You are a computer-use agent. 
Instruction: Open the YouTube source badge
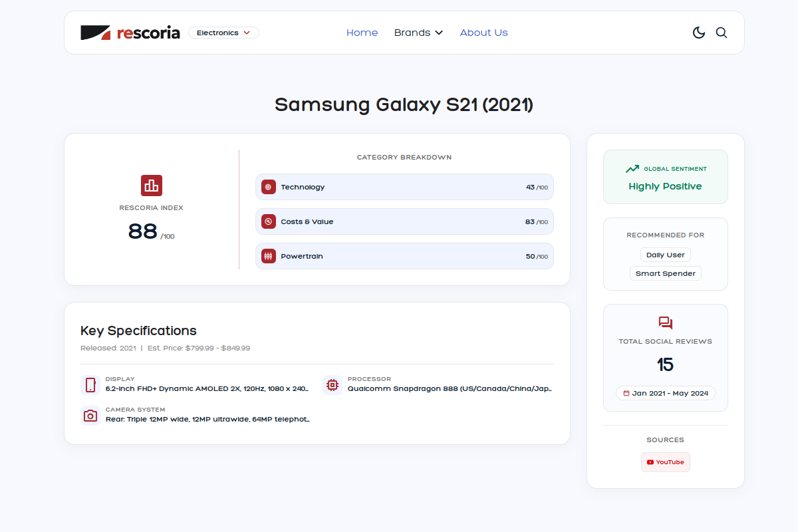point(666,462)
